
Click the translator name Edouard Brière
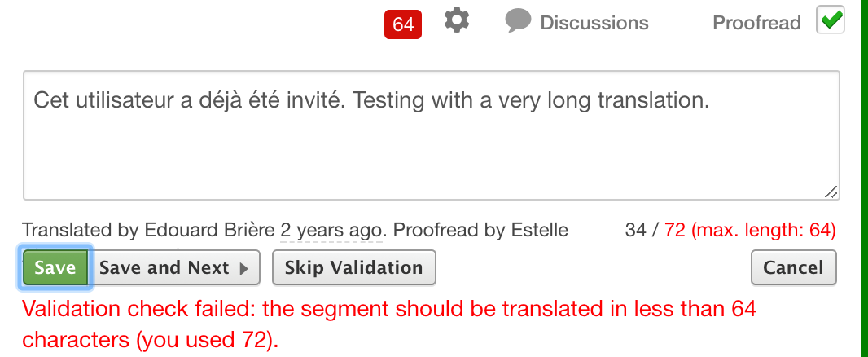(x=209, y=231)
